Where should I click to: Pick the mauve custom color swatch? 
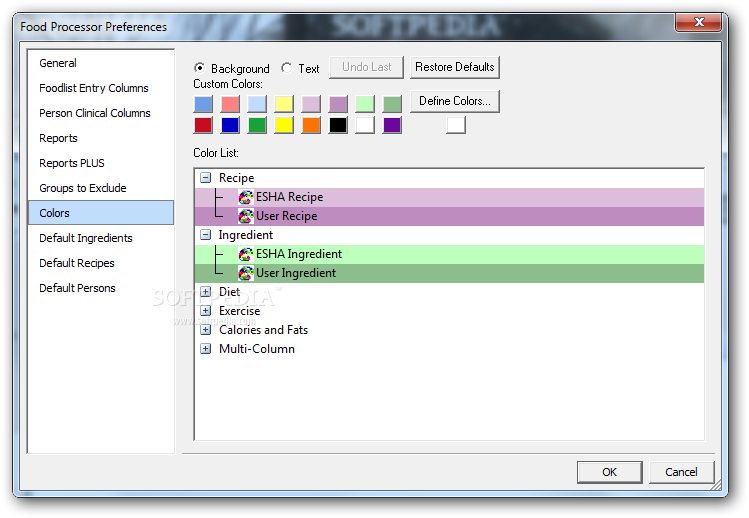point(338,104)
